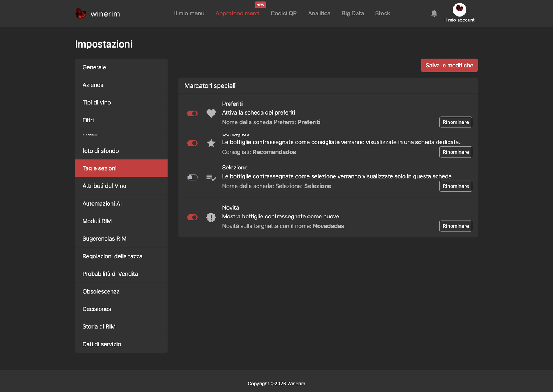
Task: Disable the Consigliati toggle
Action: [192, 143]
